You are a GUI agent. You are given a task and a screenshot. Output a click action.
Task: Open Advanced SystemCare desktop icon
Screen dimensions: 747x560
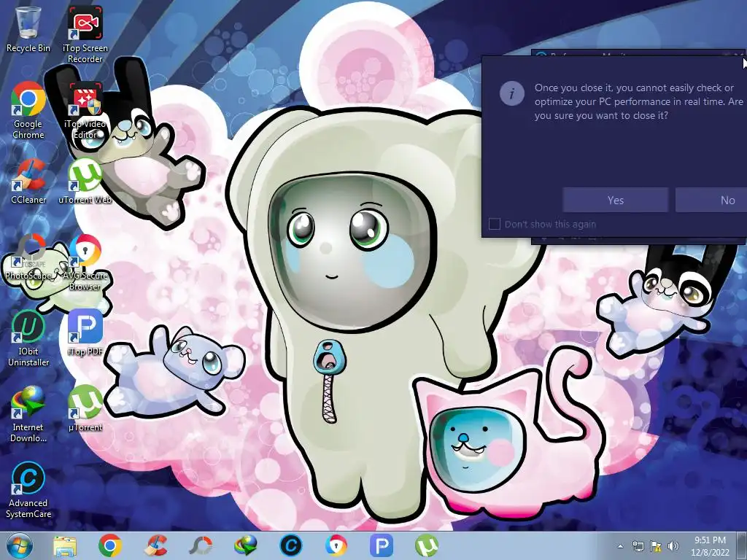coord(28,490)
